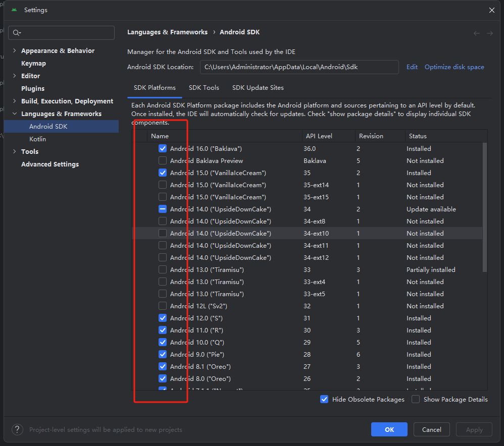Uncheck Android 12.0 ("S") checkbox
Image resolution: width=504 pixels, height=446 pixels.
pyautogui.click(x=163, y=318)
